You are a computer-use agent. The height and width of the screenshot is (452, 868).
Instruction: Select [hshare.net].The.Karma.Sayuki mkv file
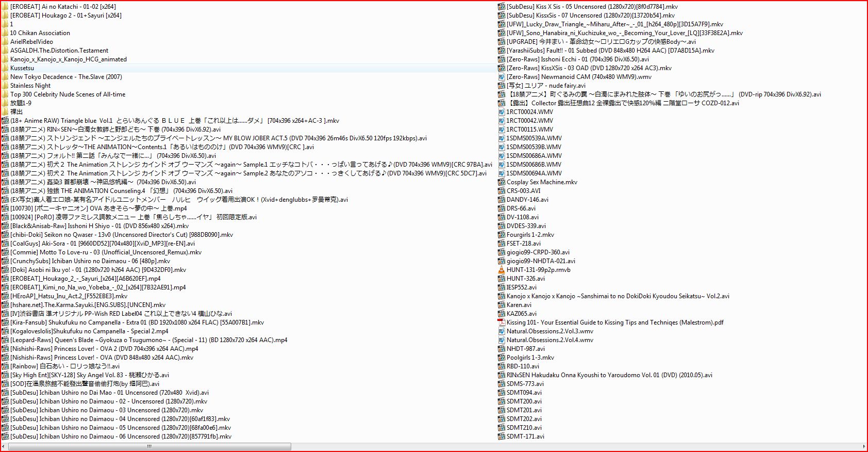(x=88, y=304)
